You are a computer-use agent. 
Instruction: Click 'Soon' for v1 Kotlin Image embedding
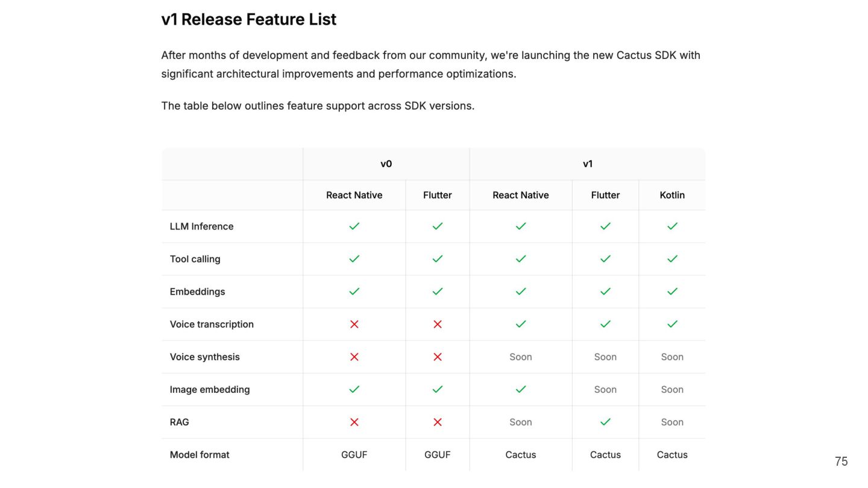tap(672, 389)
